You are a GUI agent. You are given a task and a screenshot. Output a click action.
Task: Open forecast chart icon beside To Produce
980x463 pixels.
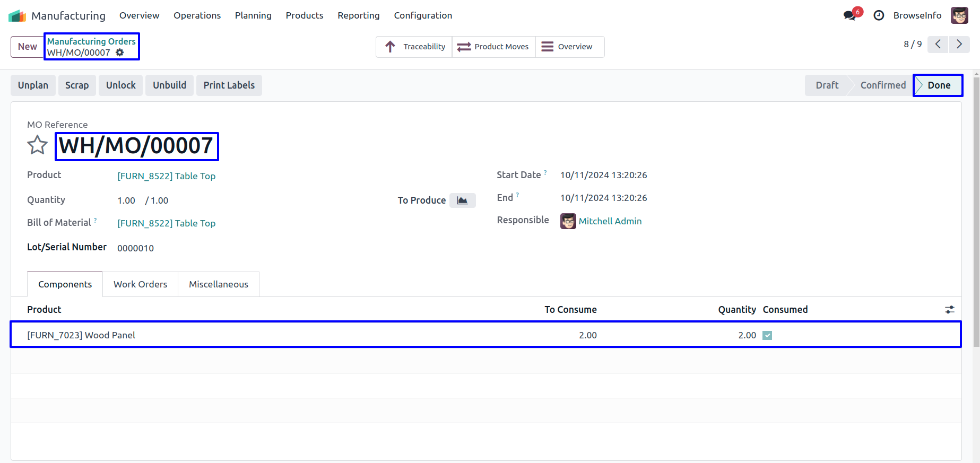pyautogui.click(x=462, y=200)
